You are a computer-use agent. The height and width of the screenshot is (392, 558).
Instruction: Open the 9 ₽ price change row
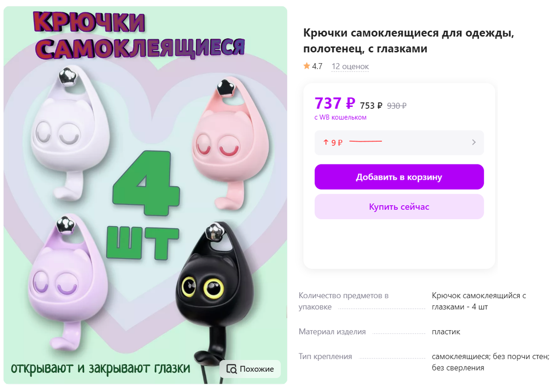pyautogui.click(x=399, y=143)
